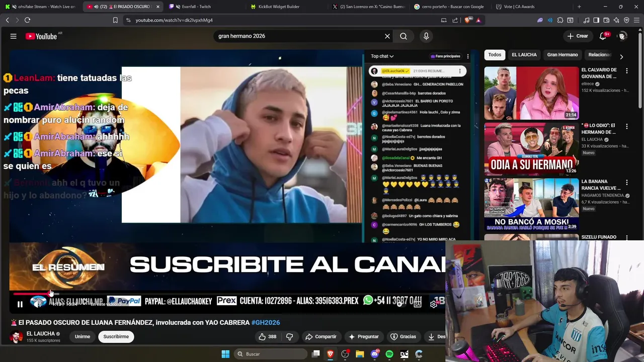
Task: Dislike the video with thumbs-down icon
Action: pyautogui.click(x=289, y=336)
